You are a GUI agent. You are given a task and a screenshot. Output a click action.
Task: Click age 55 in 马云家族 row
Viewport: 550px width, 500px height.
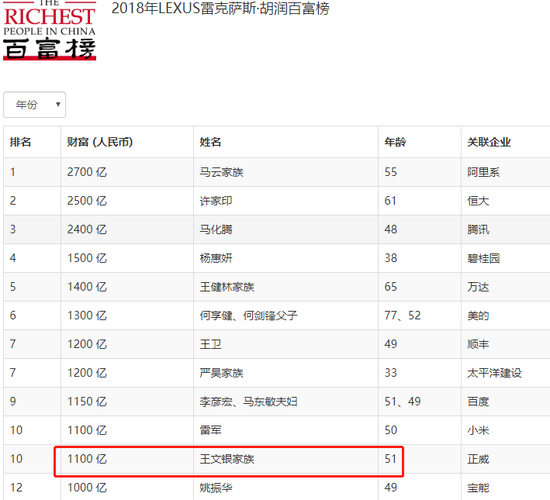click(391, 172)
